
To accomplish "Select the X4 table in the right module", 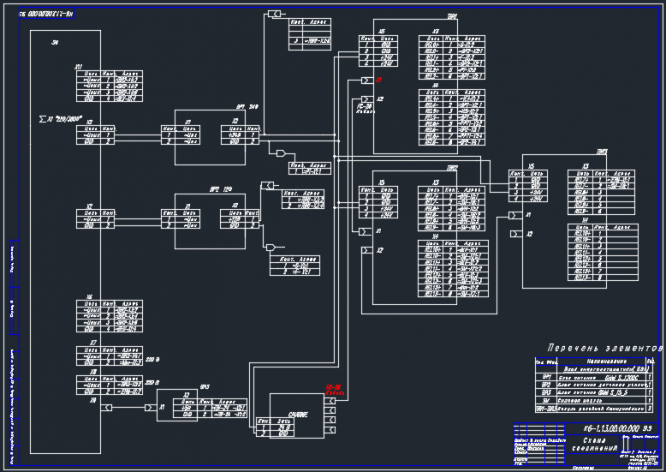I will coord(603,252).
